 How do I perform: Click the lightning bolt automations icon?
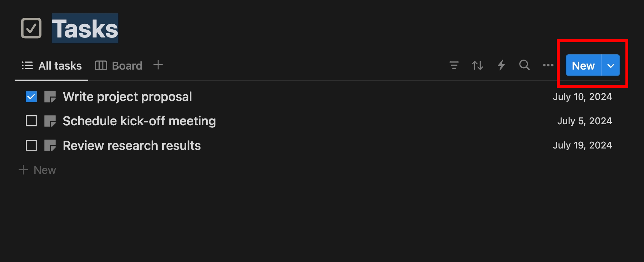(x=501, y=65)
